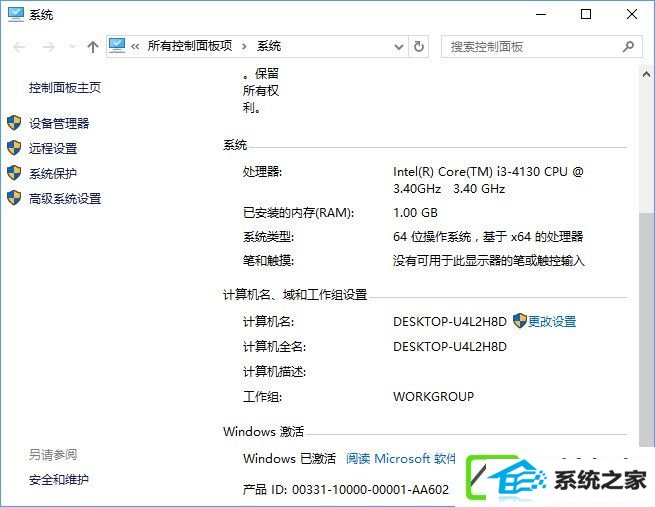
Task: Maximize the 系统 window
Action: click(x=586, y=15)
